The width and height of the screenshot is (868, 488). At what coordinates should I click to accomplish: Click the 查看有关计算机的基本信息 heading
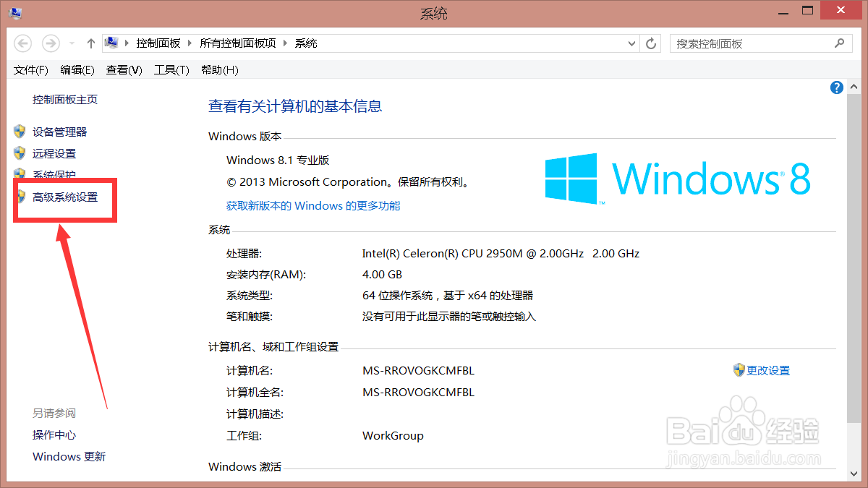(295, 106)
